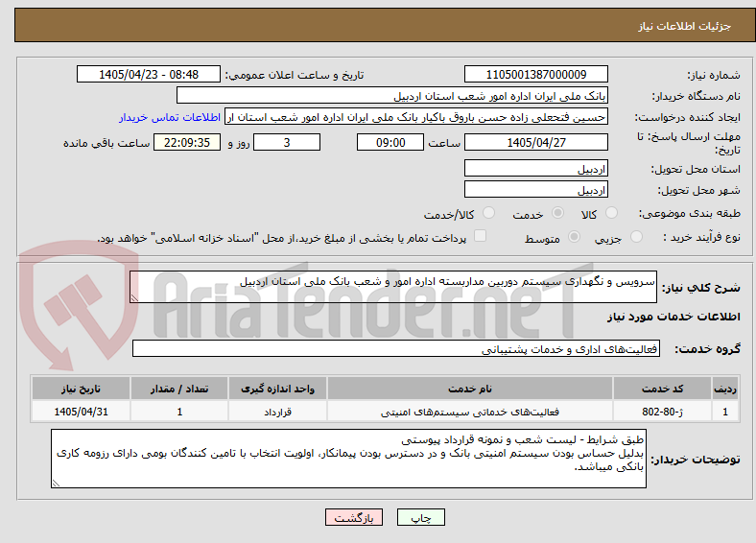Click the شماره نیاز label
Image resolution: width=756 pixels, height=543 pixels.
pyautogui.click(x=714, y=75)
